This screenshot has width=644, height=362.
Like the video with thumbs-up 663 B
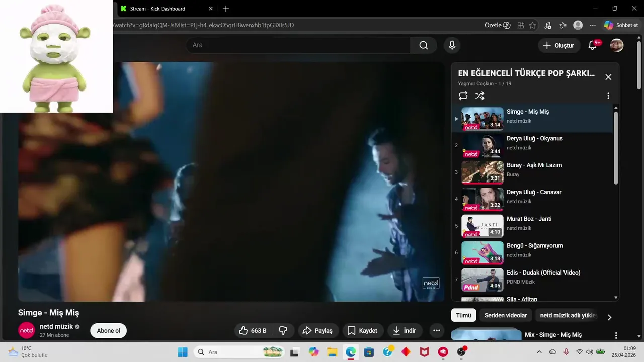pos(254,330)
